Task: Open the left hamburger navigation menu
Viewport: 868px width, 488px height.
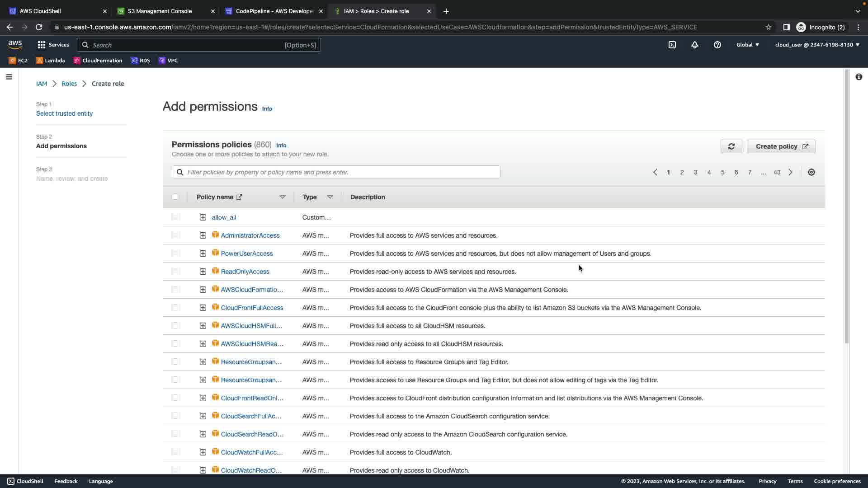Action: click(x=9, y=77)
